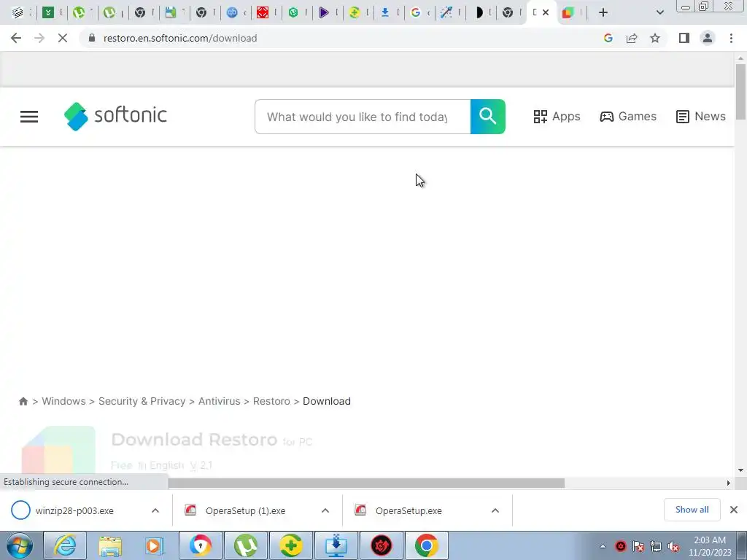
Task: Click the scroll down arrow
Action: point(740,470)
